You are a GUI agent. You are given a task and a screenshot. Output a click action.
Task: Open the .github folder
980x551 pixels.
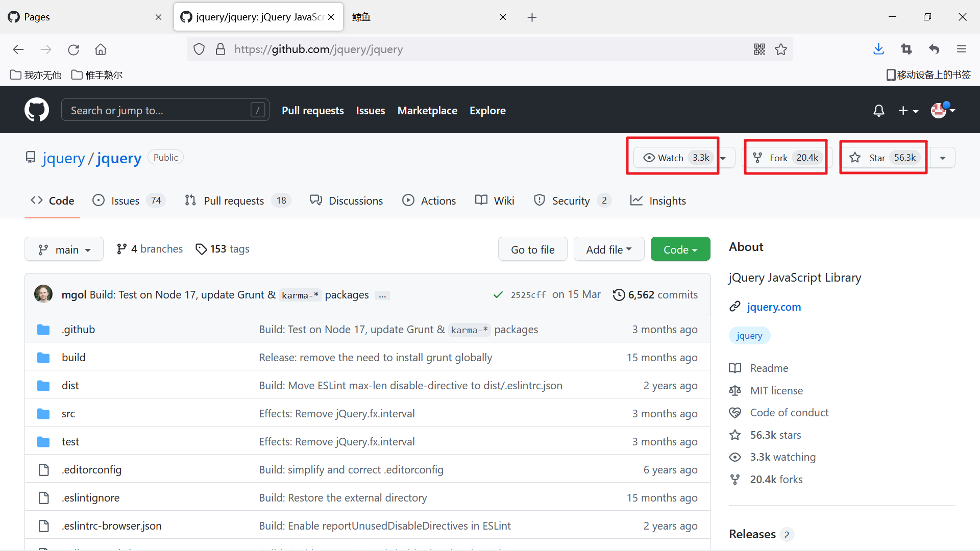[78, 330]
